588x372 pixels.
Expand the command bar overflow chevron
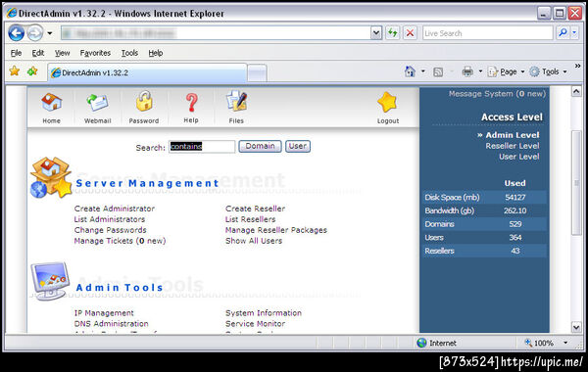click(x=577, y=66)
